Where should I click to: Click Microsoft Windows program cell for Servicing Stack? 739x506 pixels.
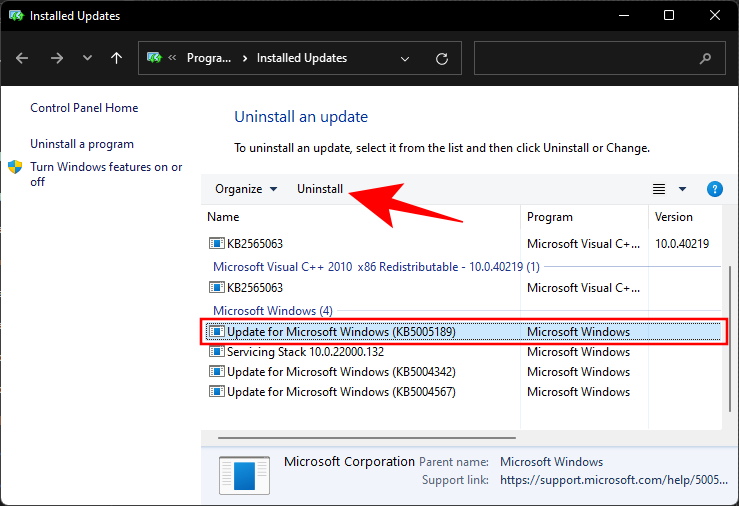[578, 352]
